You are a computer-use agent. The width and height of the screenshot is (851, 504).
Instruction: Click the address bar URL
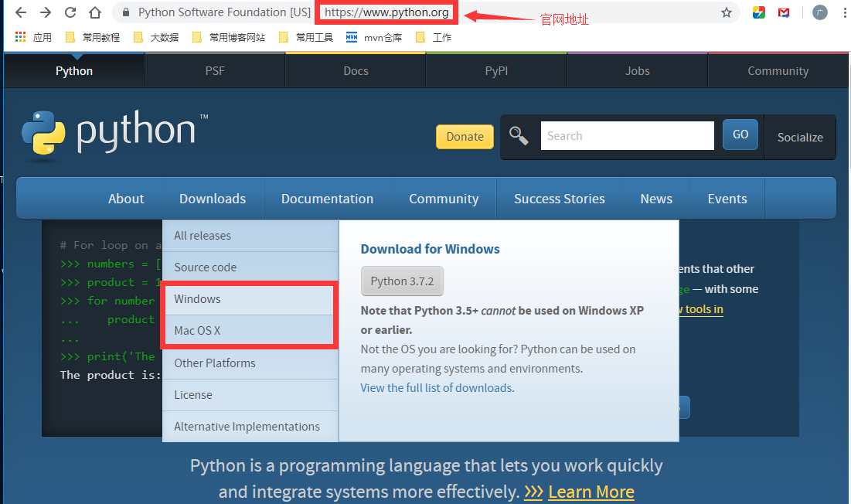(x=386, y=12)
